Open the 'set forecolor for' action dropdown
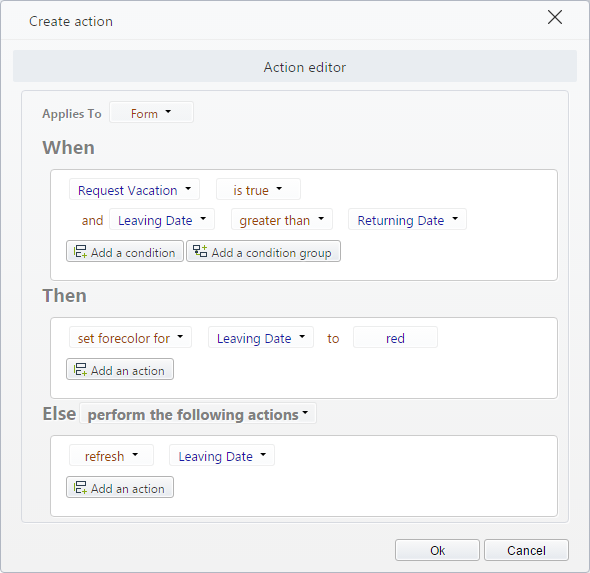The image size is (590, 573). (130, 337)
